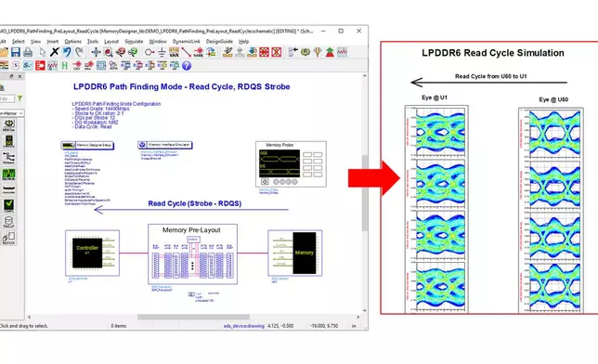Select the first Memory Designer palette component
Screen dimensions: 598x364
(8, 124)
